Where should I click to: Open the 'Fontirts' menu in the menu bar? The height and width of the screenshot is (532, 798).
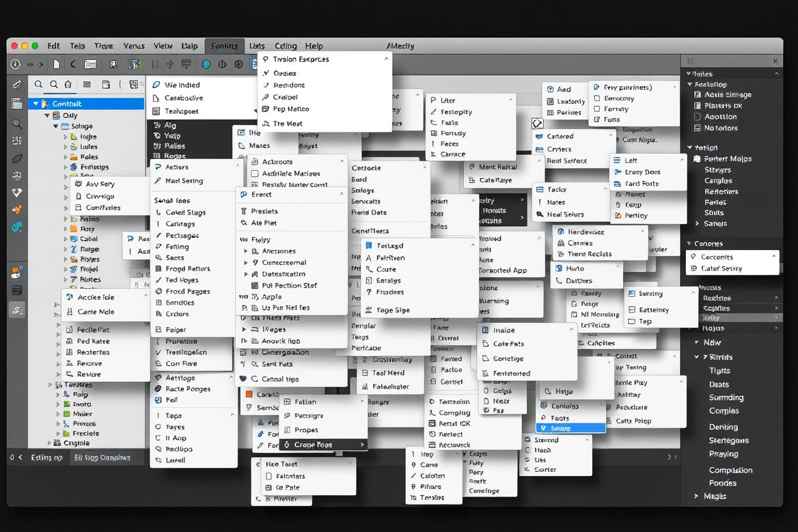(224, 46)
